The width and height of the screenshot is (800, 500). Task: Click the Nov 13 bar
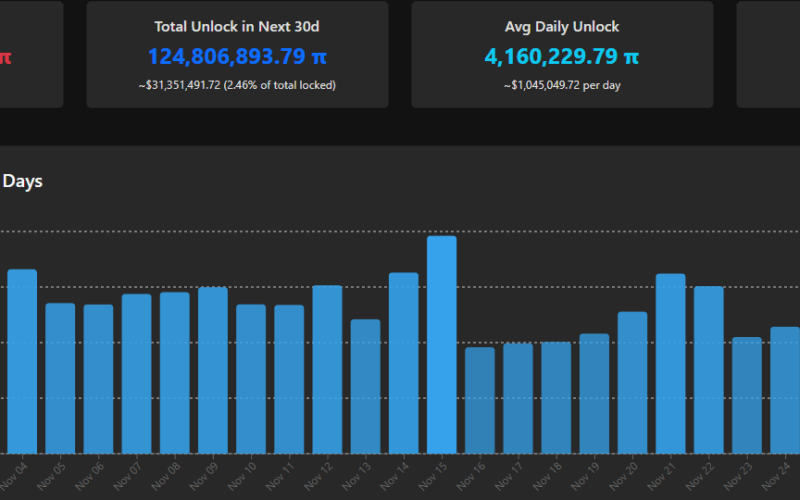(365, 386)
